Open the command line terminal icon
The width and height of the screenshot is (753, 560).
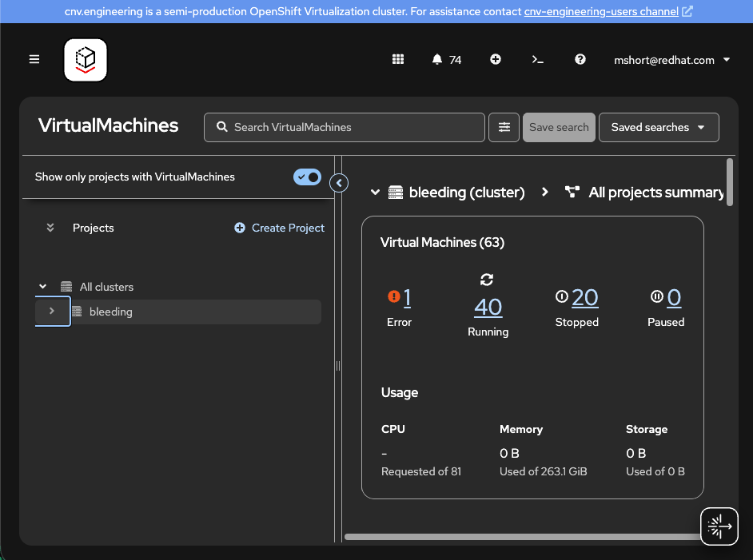point(538,60)
